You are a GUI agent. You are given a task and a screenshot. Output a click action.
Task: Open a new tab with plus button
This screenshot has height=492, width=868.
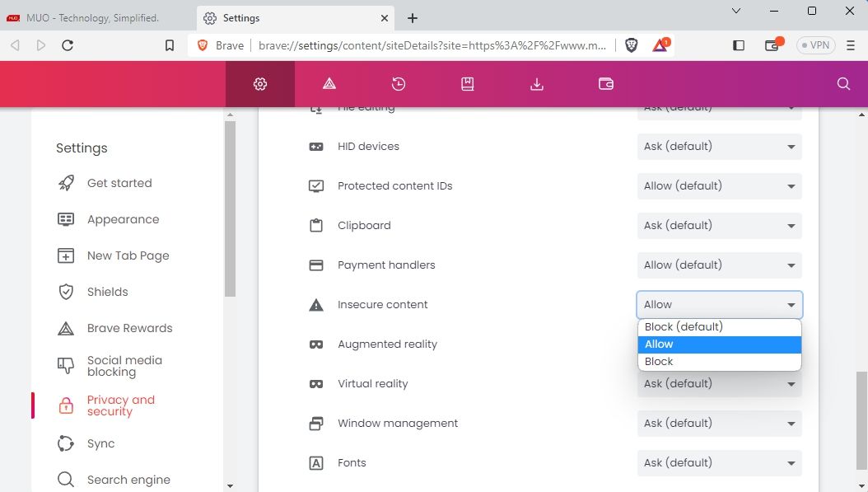(413, 18)
